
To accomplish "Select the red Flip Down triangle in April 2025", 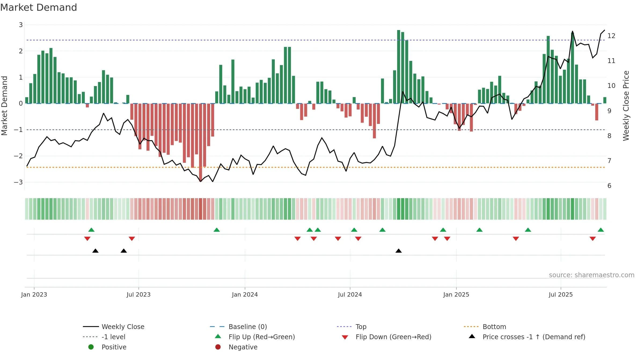I will tap(516, 239).
